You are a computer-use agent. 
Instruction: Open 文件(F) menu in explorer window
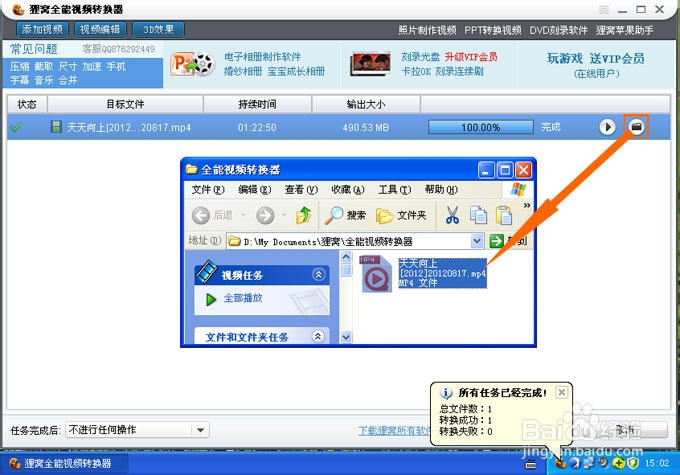coord(208,190)
